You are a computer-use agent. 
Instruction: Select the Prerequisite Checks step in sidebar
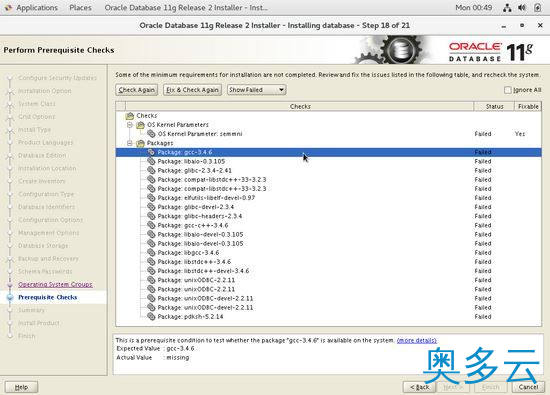point(48,297)
